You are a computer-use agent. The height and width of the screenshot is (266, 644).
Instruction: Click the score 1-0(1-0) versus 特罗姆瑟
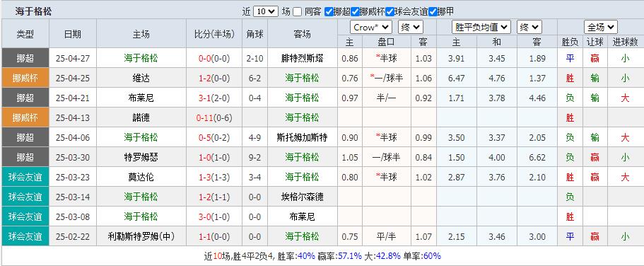point(214,157)
